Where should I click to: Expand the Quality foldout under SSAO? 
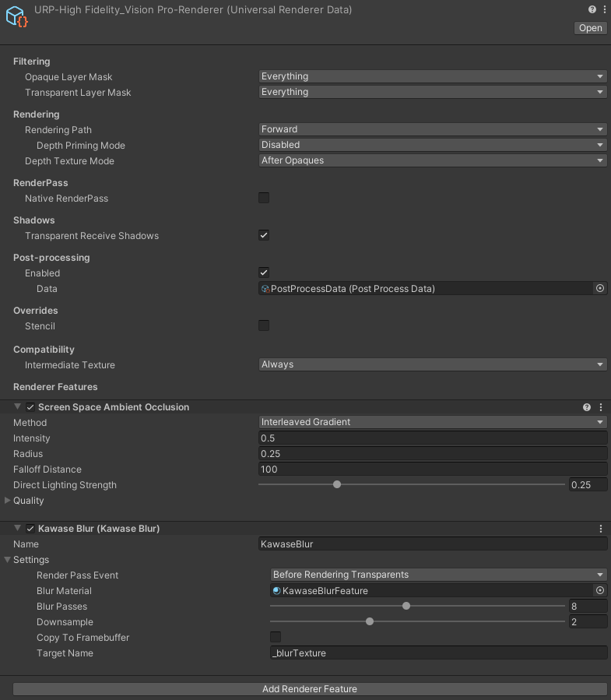click(x=7, y=500)
